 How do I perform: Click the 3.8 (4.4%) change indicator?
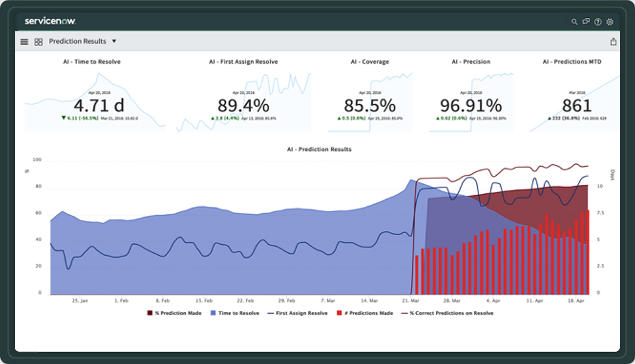(225, 118)
